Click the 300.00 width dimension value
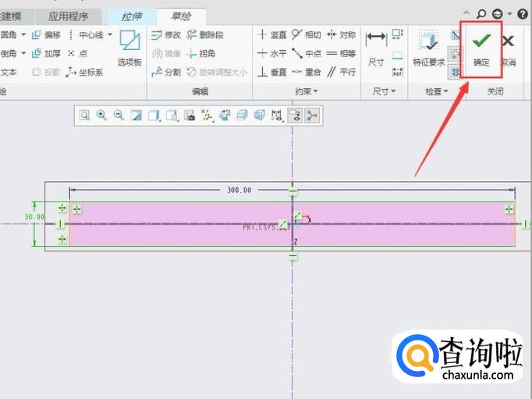The image size is (532, 399). (x=239, y=190)
